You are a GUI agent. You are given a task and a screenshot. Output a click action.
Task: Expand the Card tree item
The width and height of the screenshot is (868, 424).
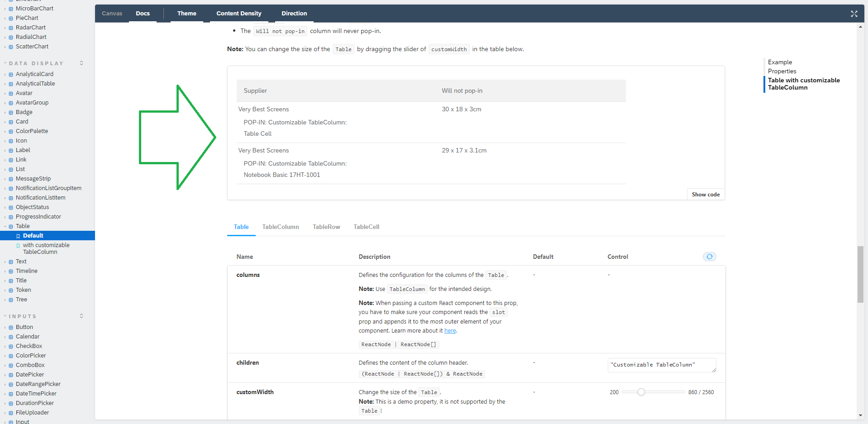tap(5, 121)
